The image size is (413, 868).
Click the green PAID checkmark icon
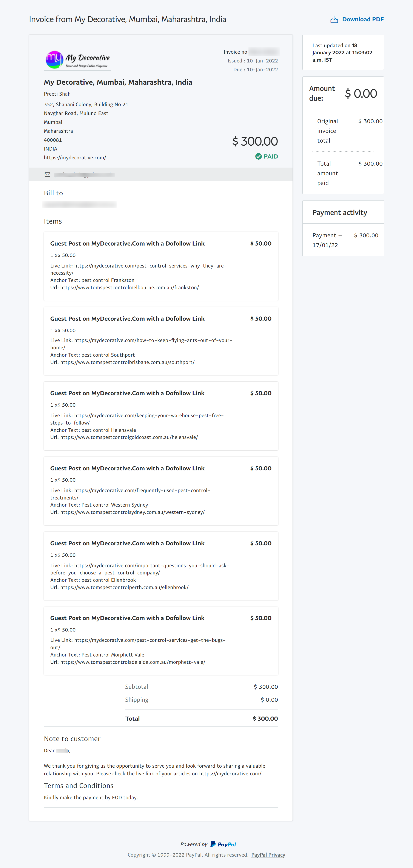click(258, 156)
